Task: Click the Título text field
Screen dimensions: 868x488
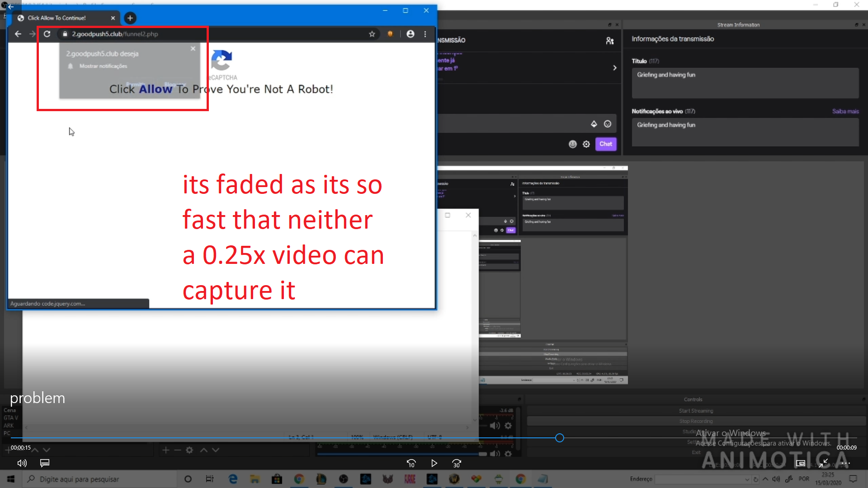Action: 745,83
